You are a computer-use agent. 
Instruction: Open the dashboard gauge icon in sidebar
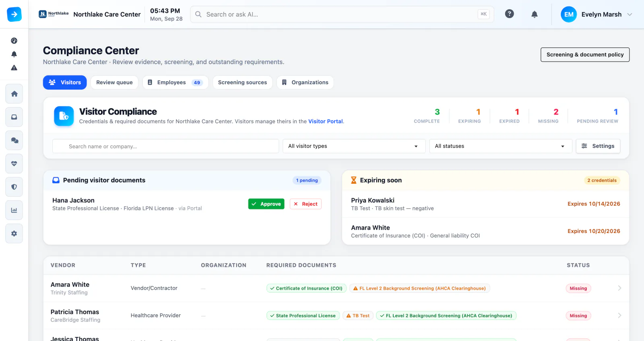[14, 41]
